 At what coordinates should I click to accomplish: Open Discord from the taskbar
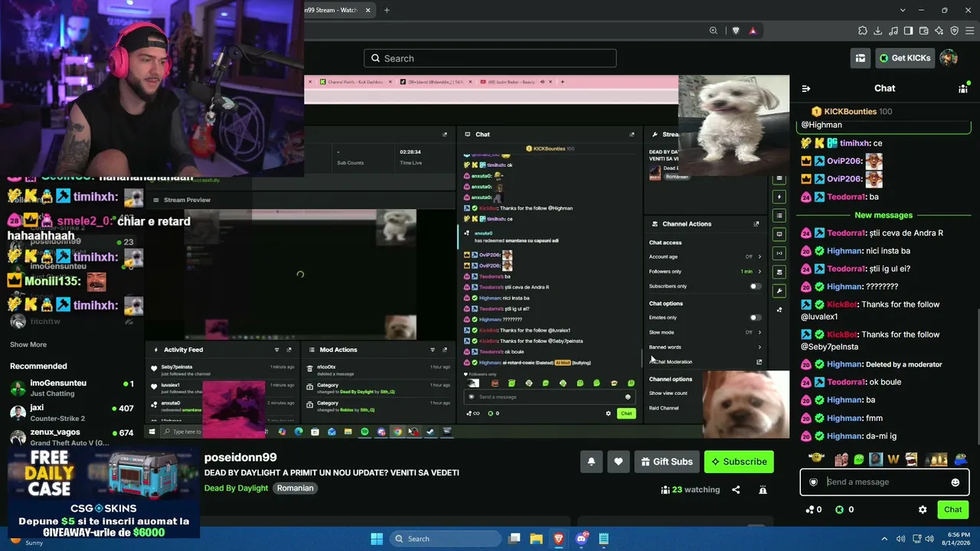pyautogui.click(x=581, y=539)
